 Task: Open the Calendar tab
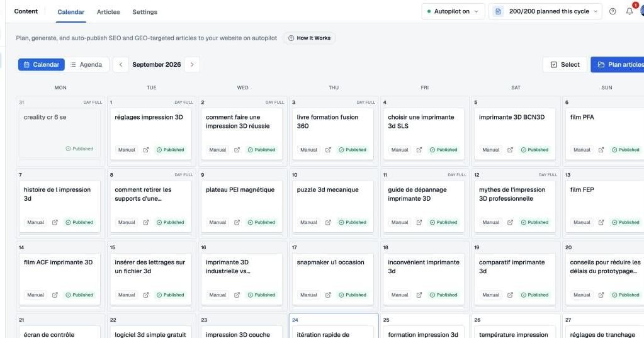(71, 12)
